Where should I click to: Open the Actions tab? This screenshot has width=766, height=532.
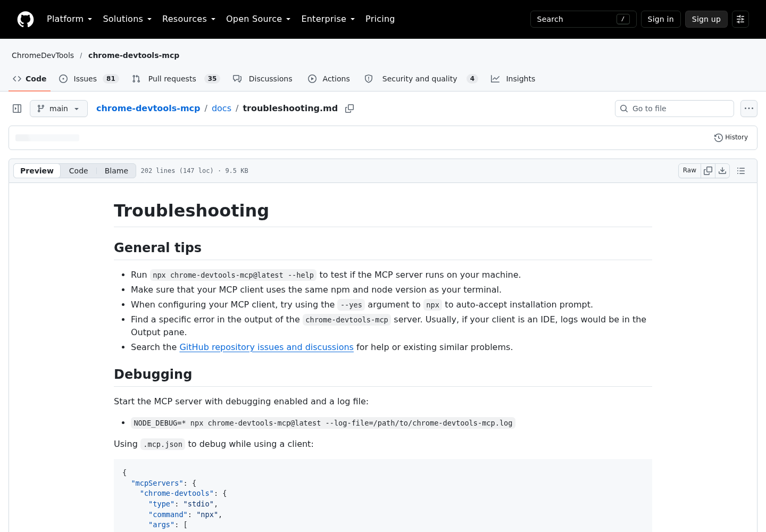(x=329, y=79)
